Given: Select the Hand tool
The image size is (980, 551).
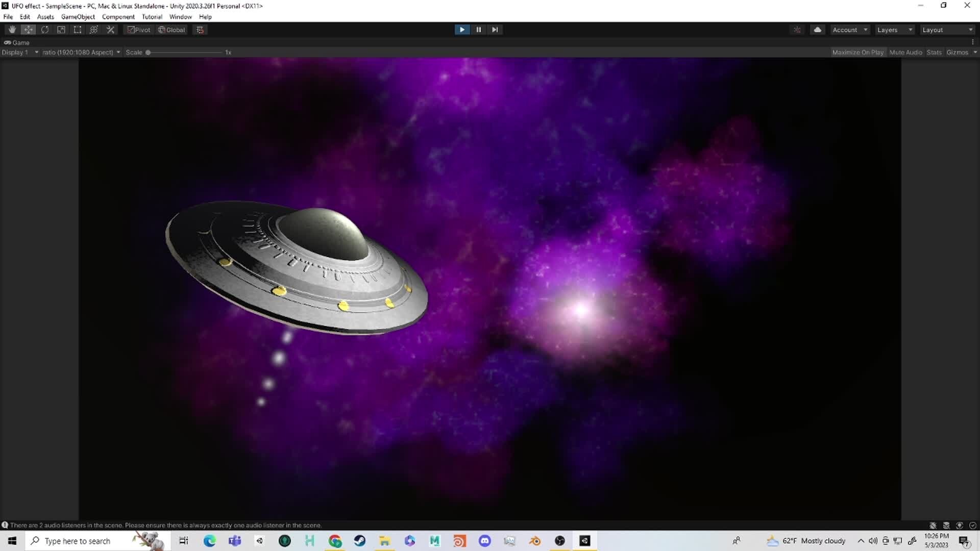Looking at the screenshot, I should pos(12,29).
